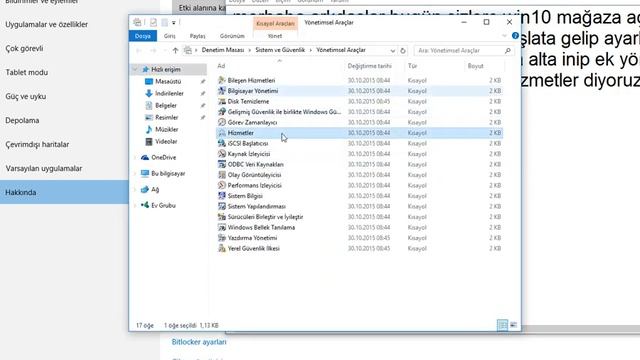Select the Olay Görüntüleyicisi icon
Viewport: 640px width, 360px height.
tap(222, 175)
